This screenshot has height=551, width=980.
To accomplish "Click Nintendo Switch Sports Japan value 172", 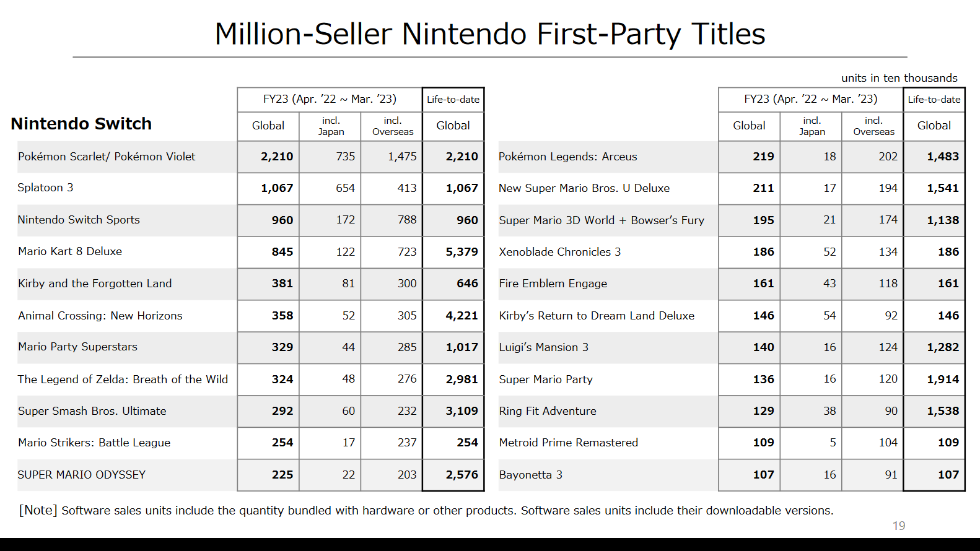I will 345,220.
